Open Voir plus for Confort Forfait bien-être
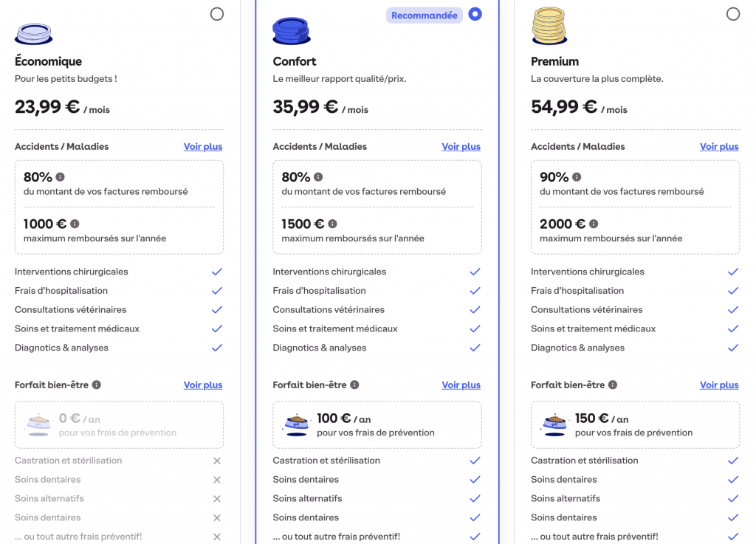The image size is (756, 544). (461, 385)
